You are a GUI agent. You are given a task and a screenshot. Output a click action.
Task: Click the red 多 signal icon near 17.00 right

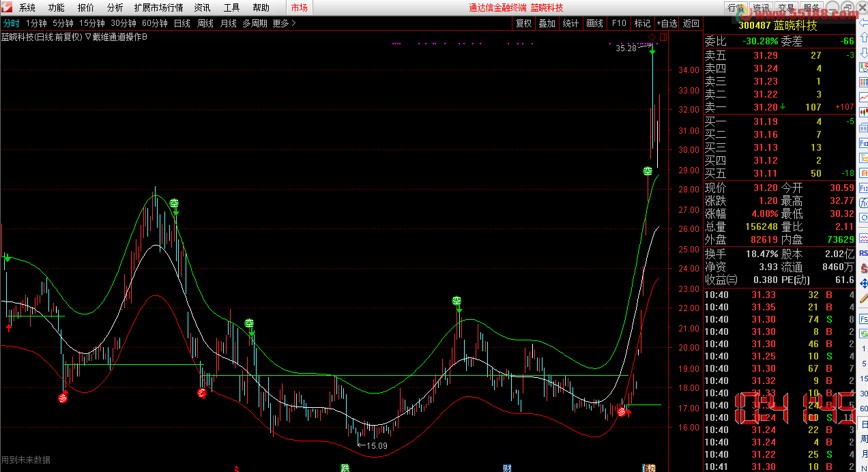(621, 411)
